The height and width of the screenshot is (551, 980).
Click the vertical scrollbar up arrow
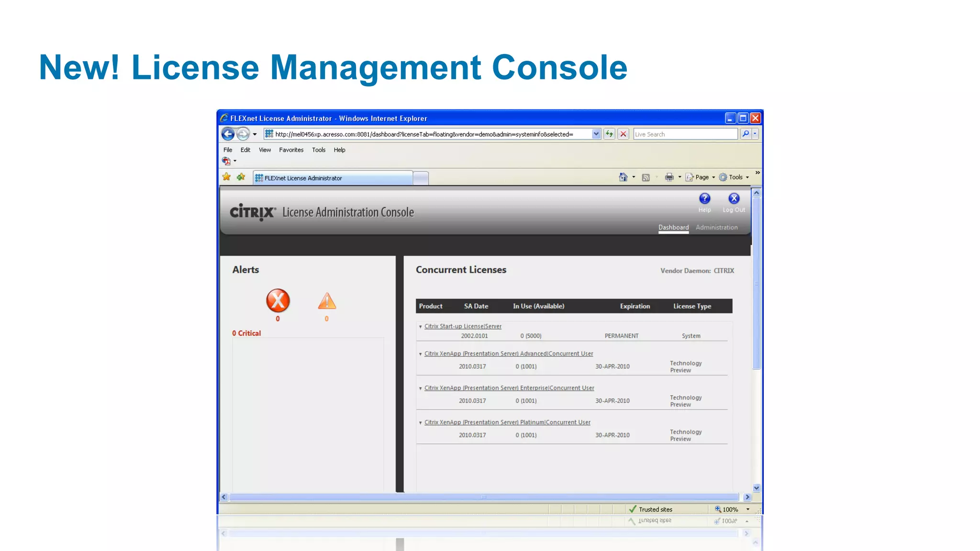click(757, 193)
